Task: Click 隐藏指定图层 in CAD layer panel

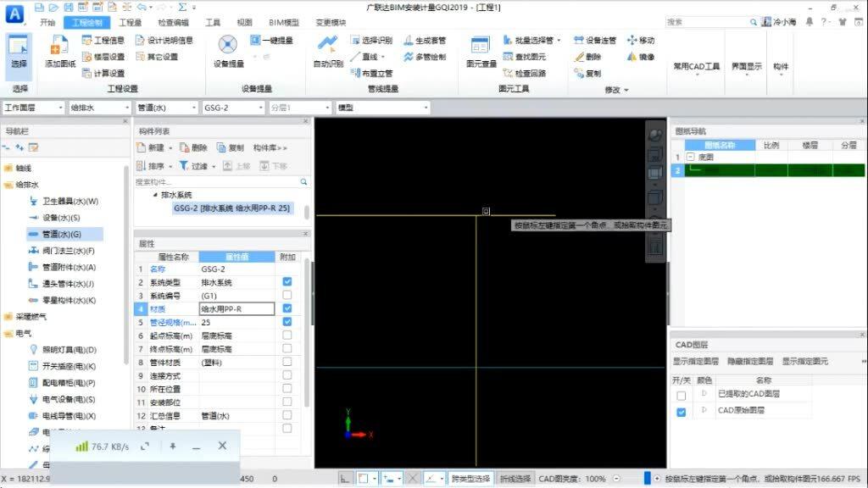Action: coord(750,361)
